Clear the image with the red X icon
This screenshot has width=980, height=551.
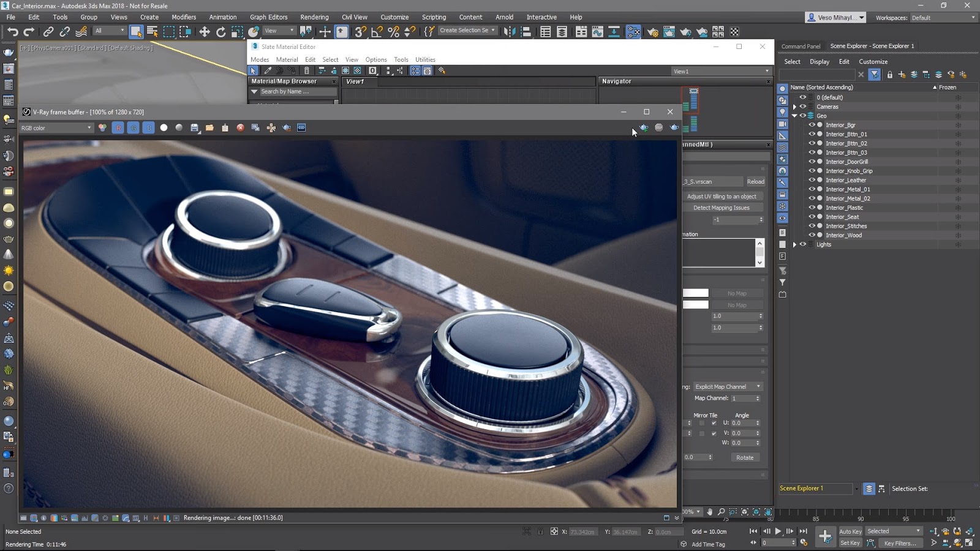[240, 128]
